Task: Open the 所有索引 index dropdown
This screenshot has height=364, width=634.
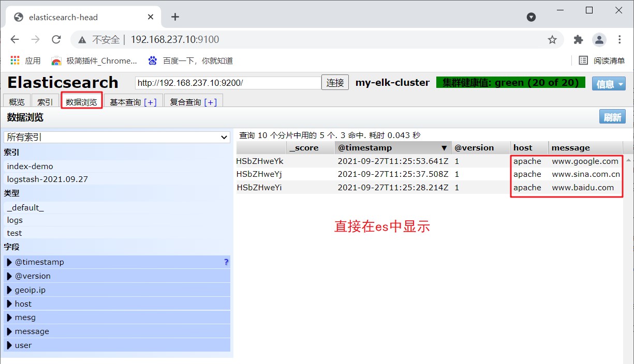Action: coord(117,137)
